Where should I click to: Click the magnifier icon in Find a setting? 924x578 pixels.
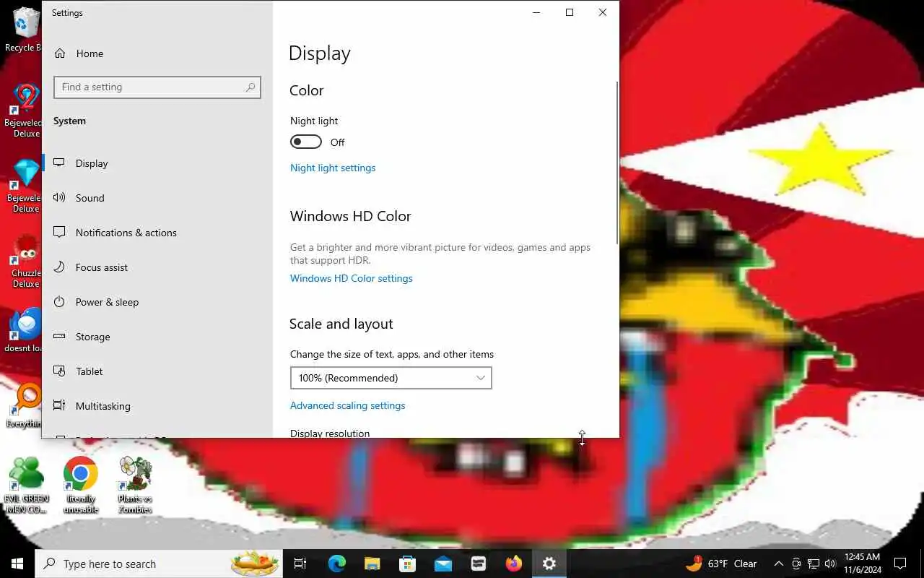pyautogui.click(x=250, y=87)
